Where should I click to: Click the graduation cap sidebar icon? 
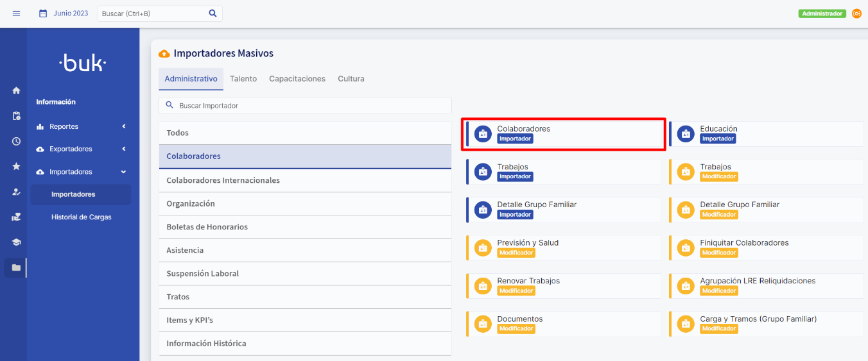16,242
